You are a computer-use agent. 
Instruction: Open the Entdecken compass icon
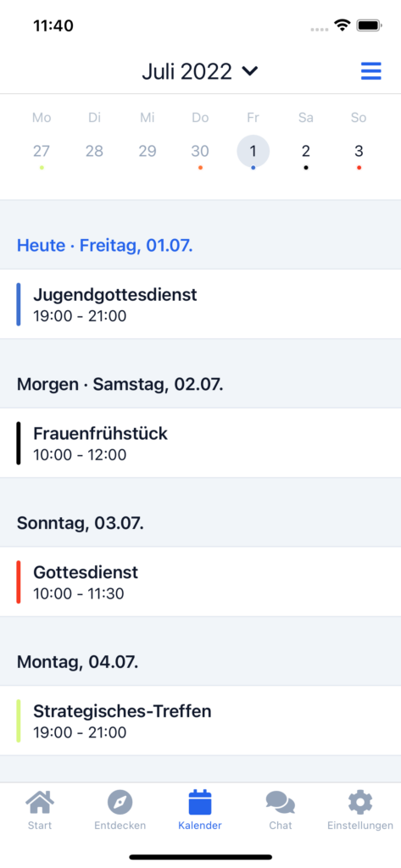pos(120,802)
